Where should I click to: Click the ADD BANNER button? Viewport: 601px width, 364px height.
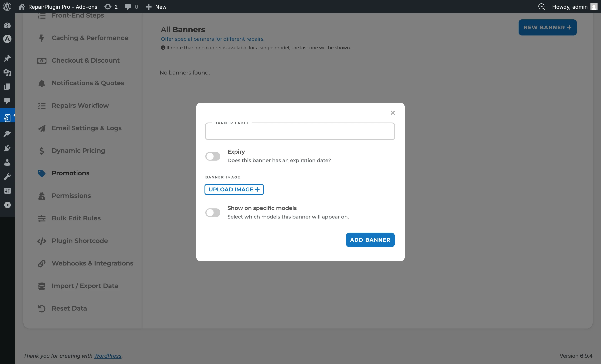click(370, 240)
